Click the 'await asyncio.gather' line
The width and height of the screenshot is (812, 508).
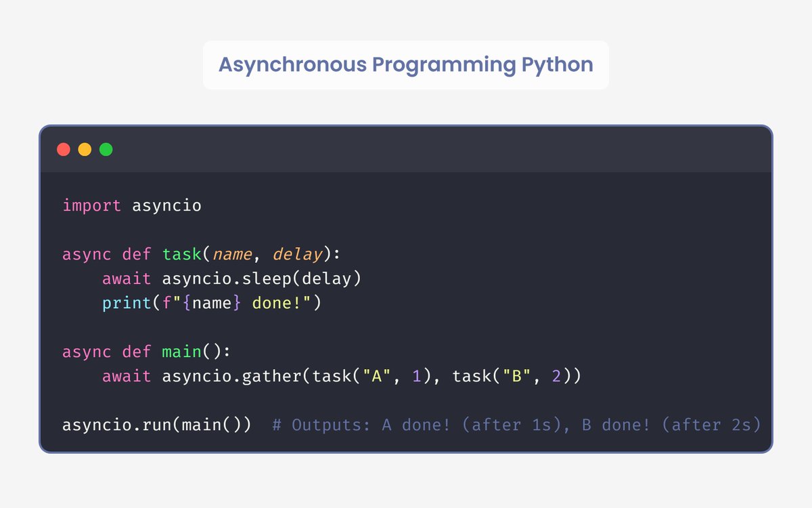pos(342,377)
